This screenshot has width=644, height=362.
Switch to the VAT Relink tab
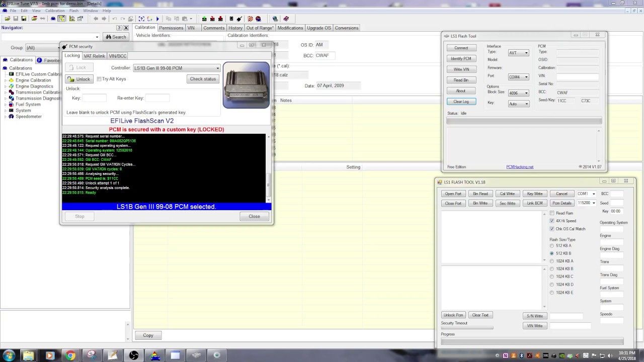[x=94, y=56]
